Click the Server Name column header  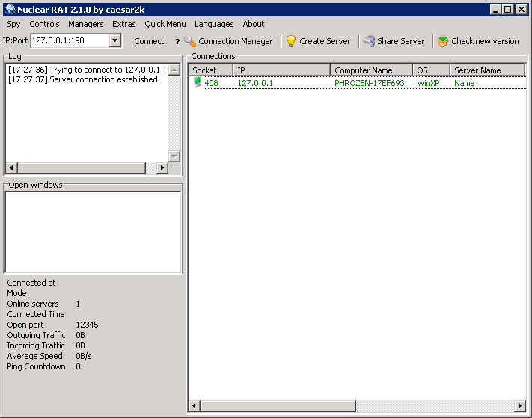click(x=486, y=70)
